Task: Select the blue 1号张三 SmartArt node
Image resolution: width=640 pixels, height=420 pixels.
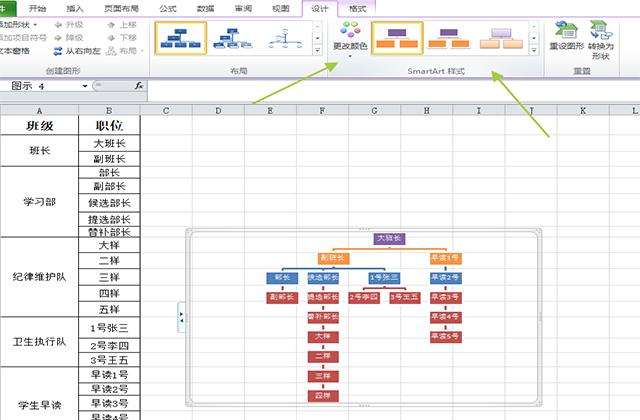Action: [x=384, y=278]
